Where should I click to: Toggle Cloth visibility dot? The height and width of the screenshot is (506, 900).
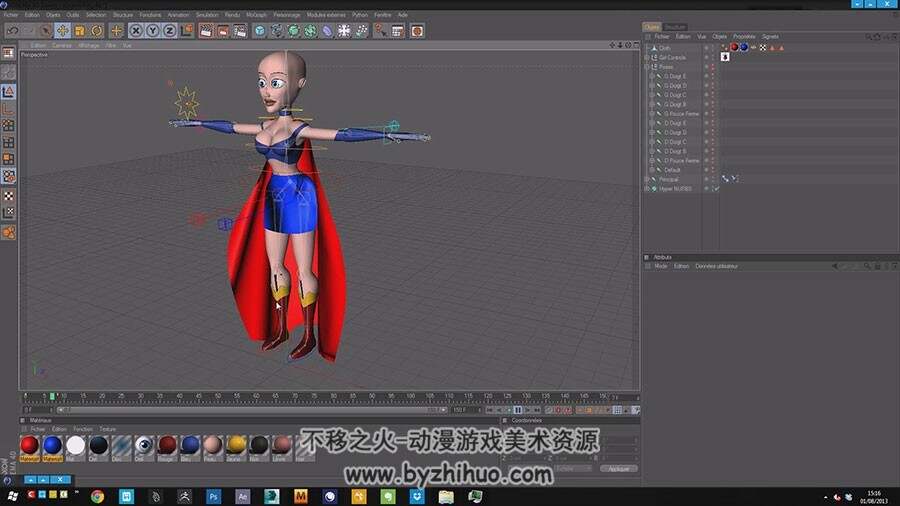[x=707, y=48]
